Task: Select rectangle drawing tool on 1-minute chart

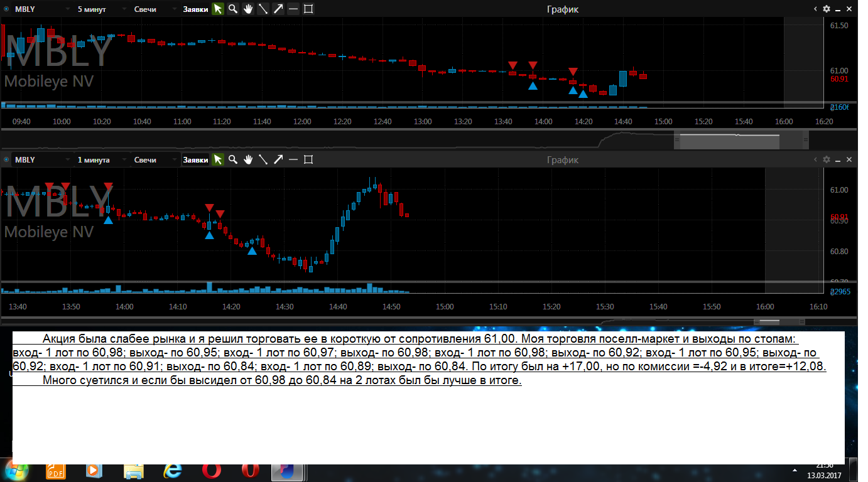Action: pos(308,159)
